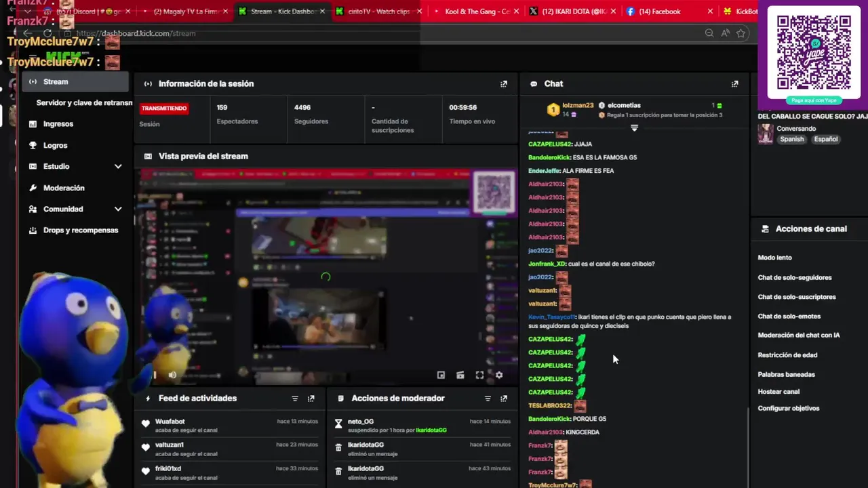This screenshot has width=868, height=488.
Task: Toggle Modo lento channel action
Action: (x=774, y=258)
